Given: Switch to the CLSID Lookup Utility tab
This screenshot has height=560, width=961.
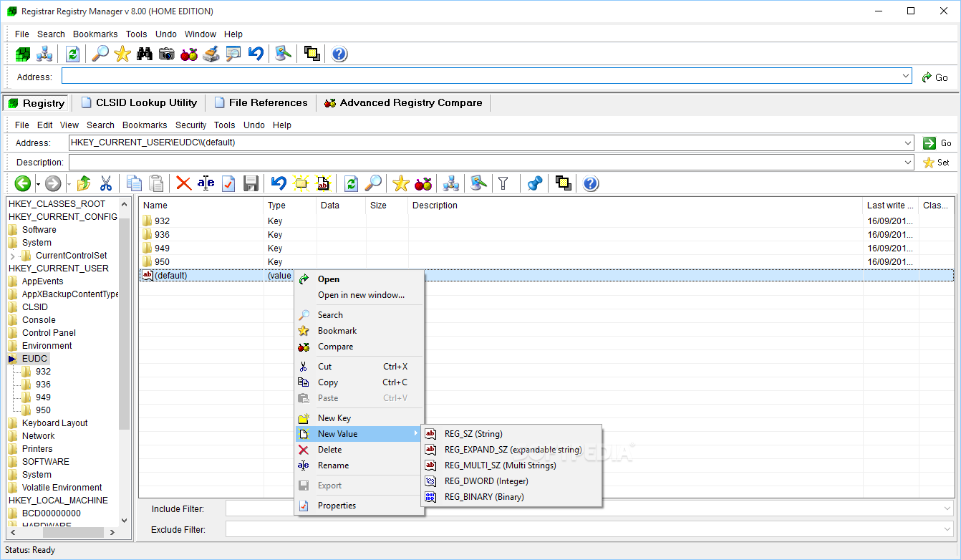Looking at the screenshot, I should (140, 102).
